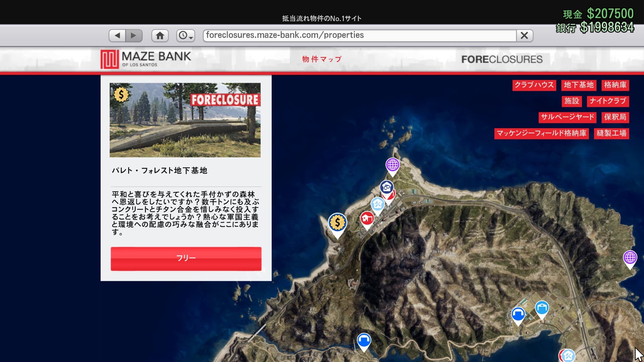Go back with the browser back arrow

click(x=117, y=36)
